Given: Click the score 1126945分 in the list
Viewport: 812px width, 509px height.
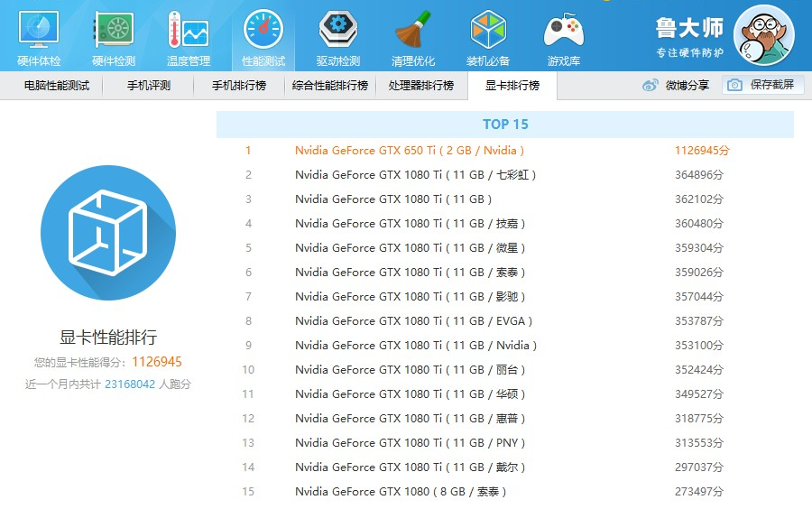Looking at the screenshot, I should (x=702, y=150).
